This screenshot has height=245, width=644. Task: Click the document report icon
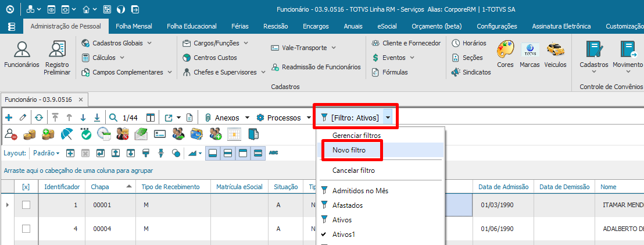189,118
